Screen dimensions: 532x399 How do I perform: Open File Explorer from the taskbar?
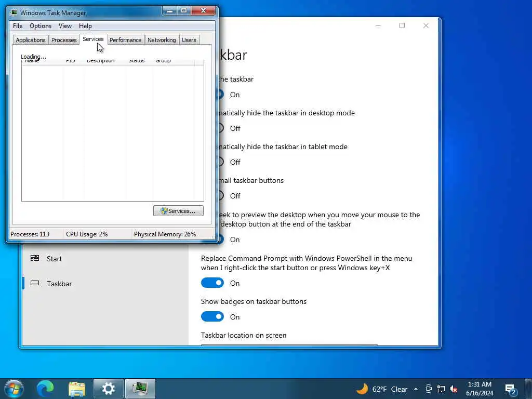pyautogui.click(x=77, y=389)
